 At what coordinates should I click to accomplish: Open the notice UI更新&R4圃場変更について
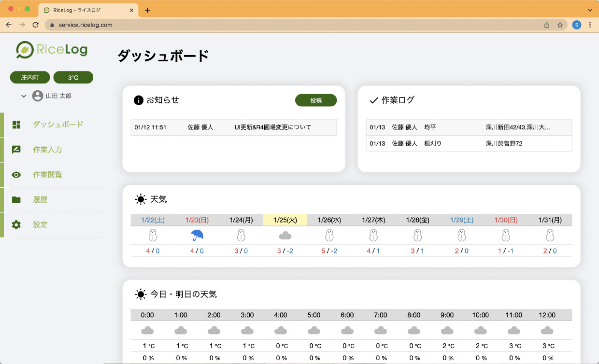[x=234, y=127]
